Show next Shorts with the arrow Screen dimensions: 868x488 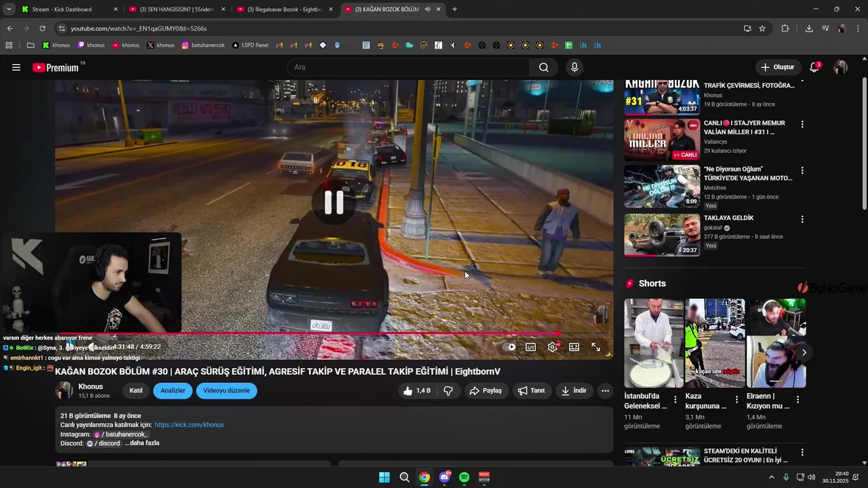804,352
